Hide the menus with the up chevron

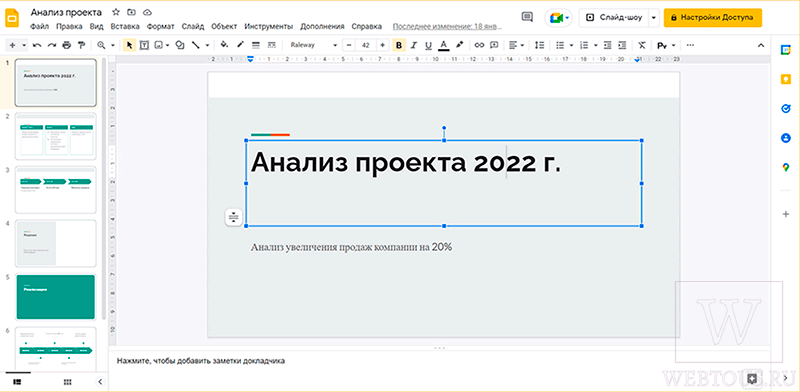tap(761, 45)
